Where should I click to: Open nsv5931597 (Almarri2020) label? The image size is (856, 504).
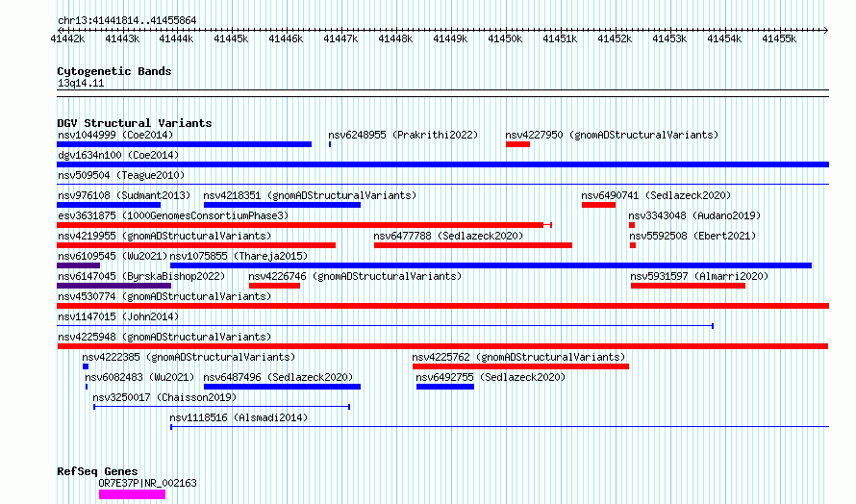tap(699, 276)
